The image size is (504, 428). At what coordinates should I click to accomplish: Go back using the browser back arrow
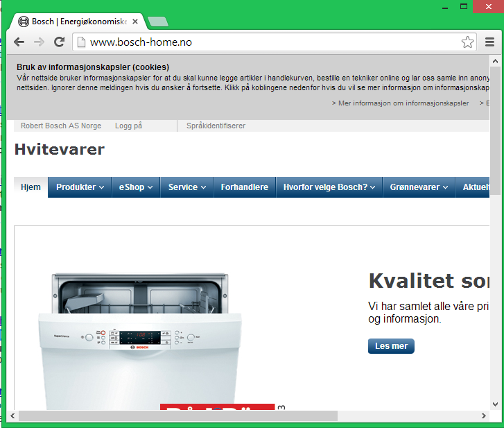pos(19,42)
